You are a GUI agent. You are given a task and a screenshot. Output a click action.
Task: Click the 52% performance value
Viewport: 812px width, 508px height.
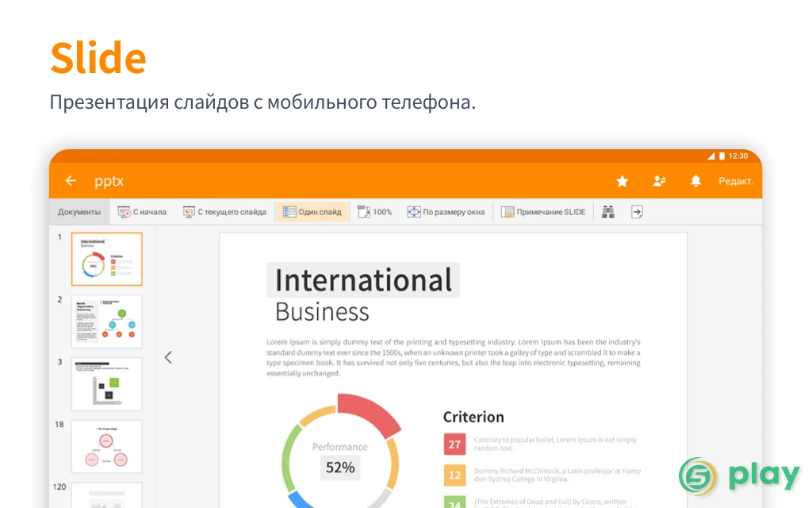click(340, 468)
